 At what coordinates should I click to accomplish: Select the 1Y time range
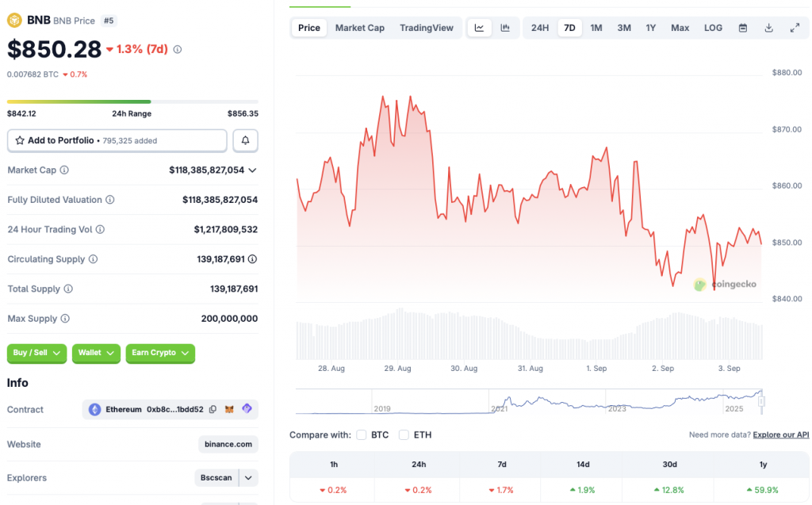(650, 28)
